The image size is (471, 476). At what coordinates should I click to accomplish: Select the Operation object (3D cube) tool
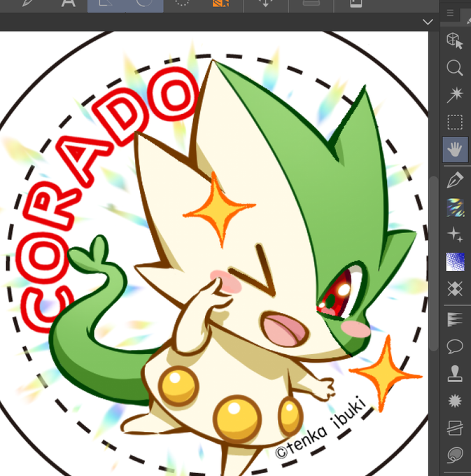click(x=455, y=41)
